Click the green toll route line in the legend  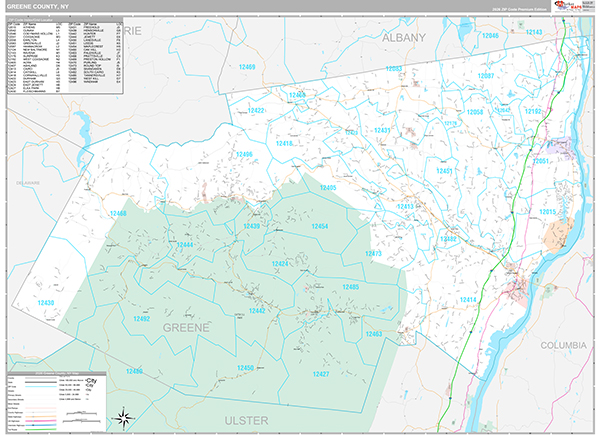point(41,429)
